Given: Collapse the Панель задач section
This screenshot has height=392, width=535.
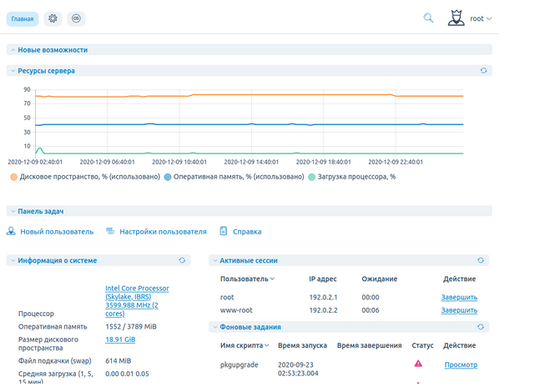Looking at the screenshot, I should (x=12, y=212).
